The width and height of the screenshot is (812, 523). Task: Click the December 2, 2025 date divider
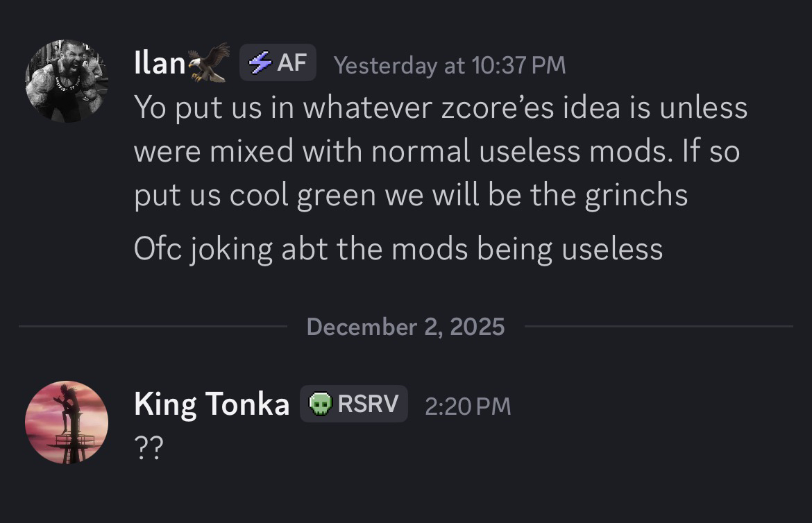[x=405, y=326]
